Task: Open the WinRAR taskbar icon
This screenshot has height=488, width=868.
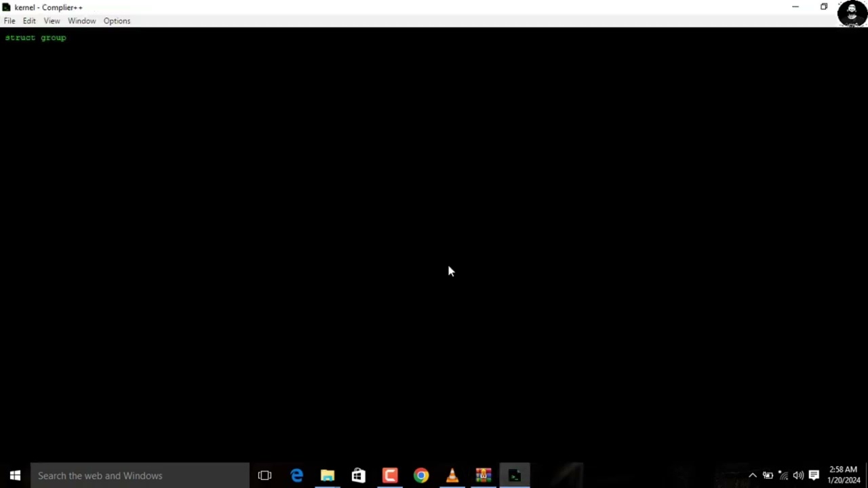Action: (x=484, y=476)
